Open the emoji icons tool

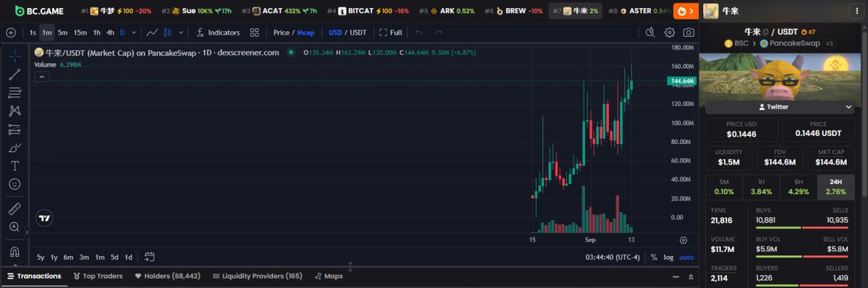tap(14, 185)
